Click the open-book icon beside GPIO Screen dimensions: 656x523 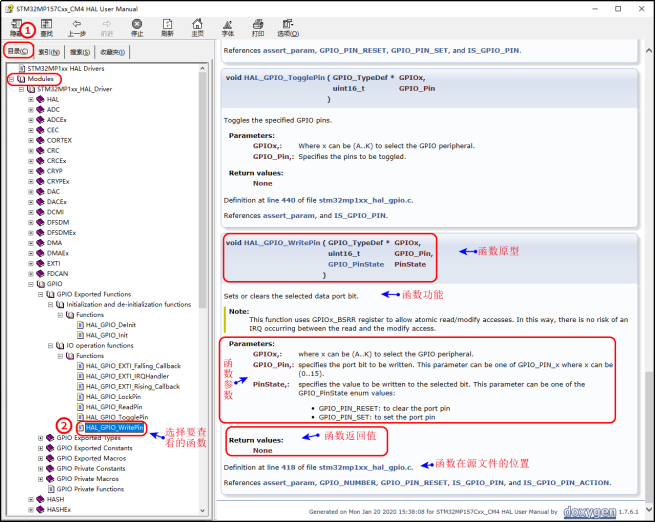[x=41, y=284]
